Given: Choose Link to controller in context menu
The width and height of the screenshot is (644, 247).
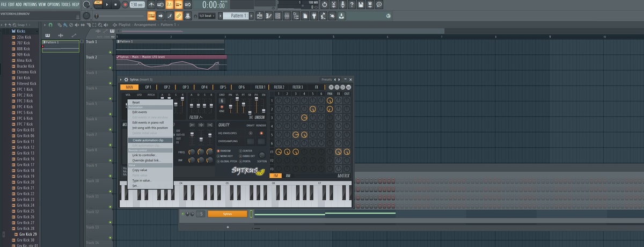Looking at the screenshot, I should click(150, 155).
